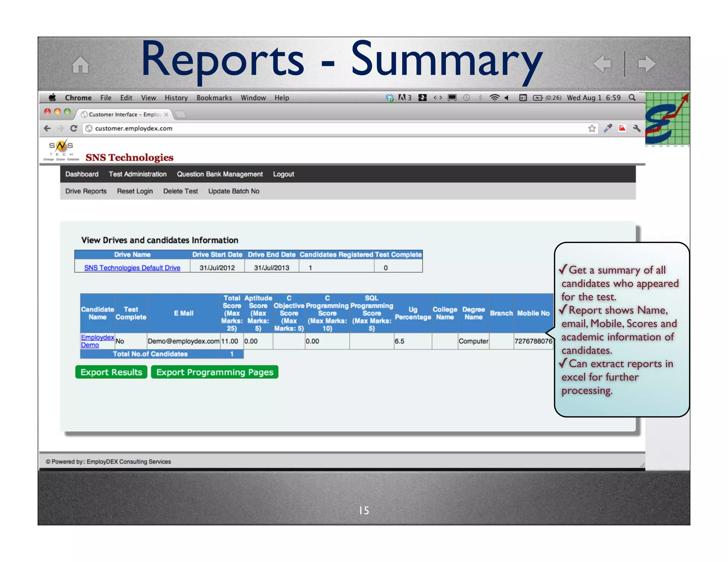The width and height of the screenshot is (728, 562).
Task: Click the browser forward arrow
Action: (60, 128)
